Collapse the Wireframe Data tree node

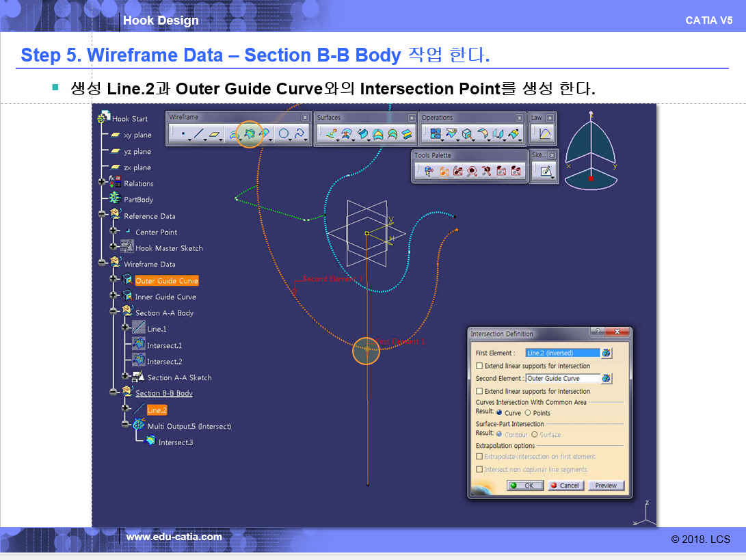[x=102, y=263]
